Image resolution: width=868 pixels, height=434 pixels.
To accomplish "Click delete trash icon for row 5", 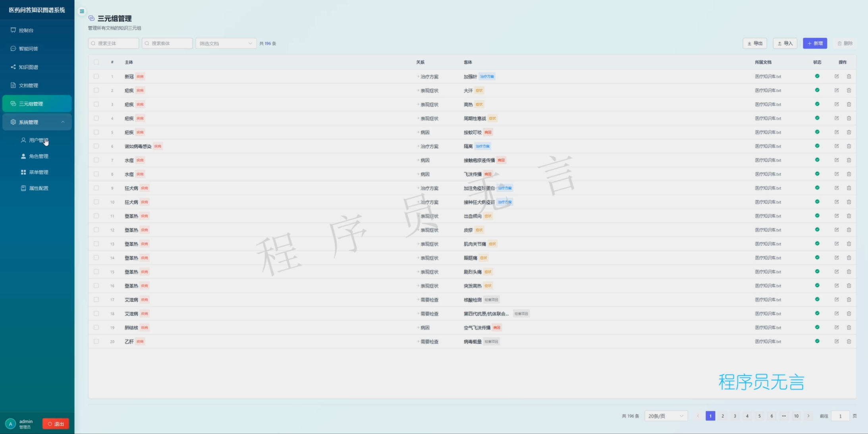I will pyautogui.click(x=849, y=132).
